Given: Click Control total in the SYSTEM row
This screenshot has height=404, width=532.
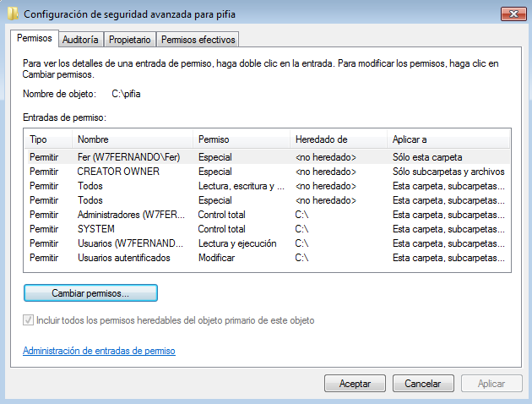Looking at the screenshot, I should pos(221,229).
